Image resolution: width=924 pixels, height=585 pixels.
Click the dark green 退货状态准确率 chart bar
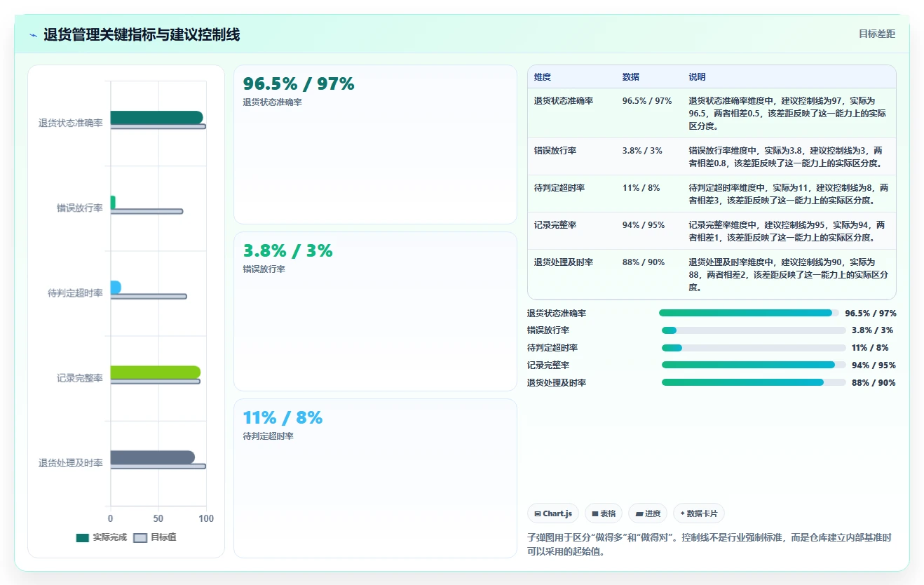[156, 117]
